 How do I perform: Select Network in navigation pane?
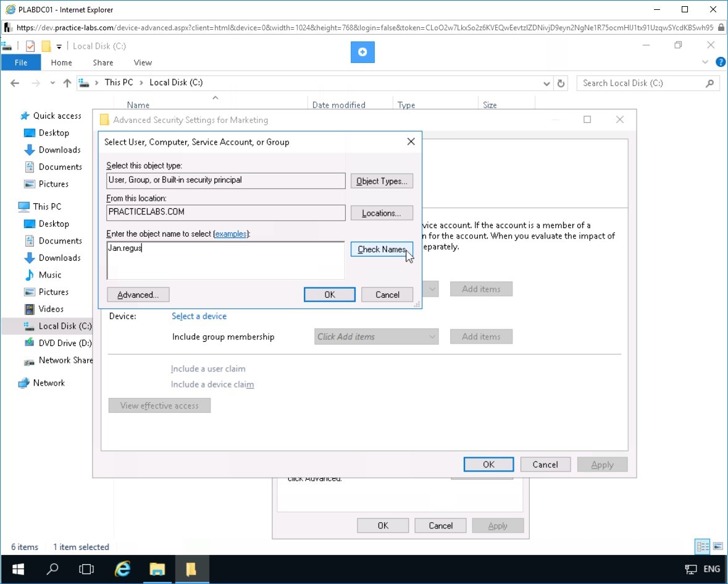49,383
